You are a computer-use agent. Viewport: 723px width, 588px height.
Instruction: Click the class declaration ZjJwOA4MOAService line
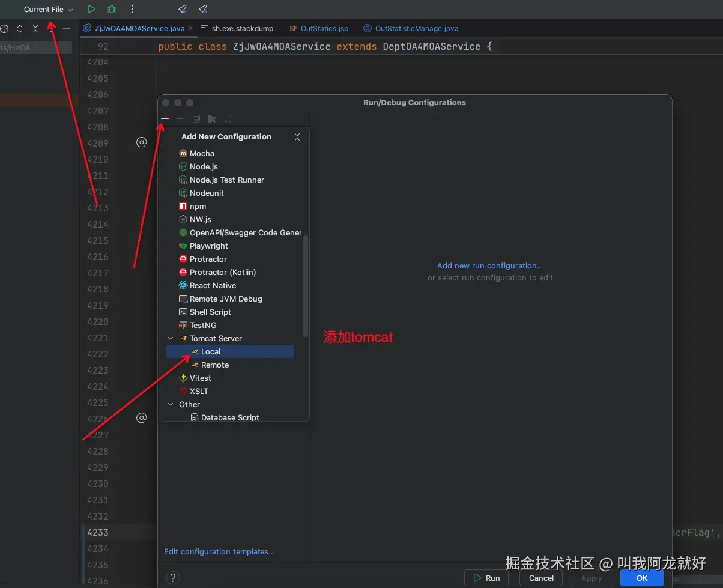pyautogui.click(x=325, y=46)
